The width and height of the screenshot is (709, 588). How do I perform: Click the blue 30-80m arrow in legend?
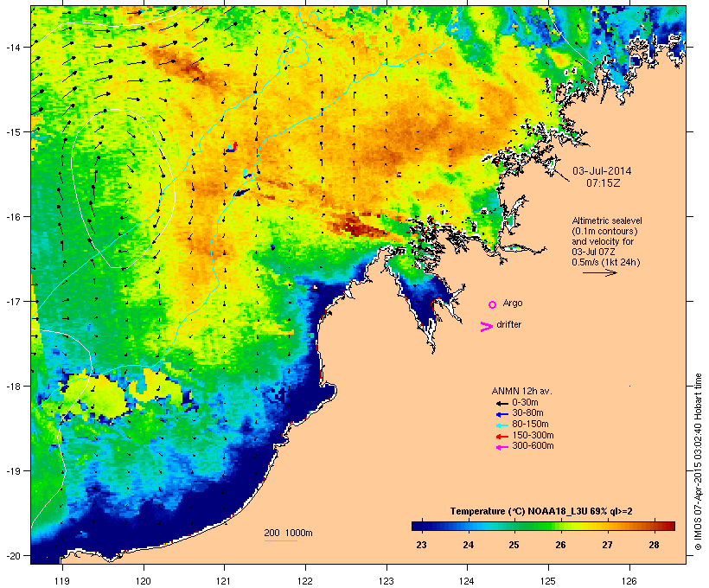501,414
